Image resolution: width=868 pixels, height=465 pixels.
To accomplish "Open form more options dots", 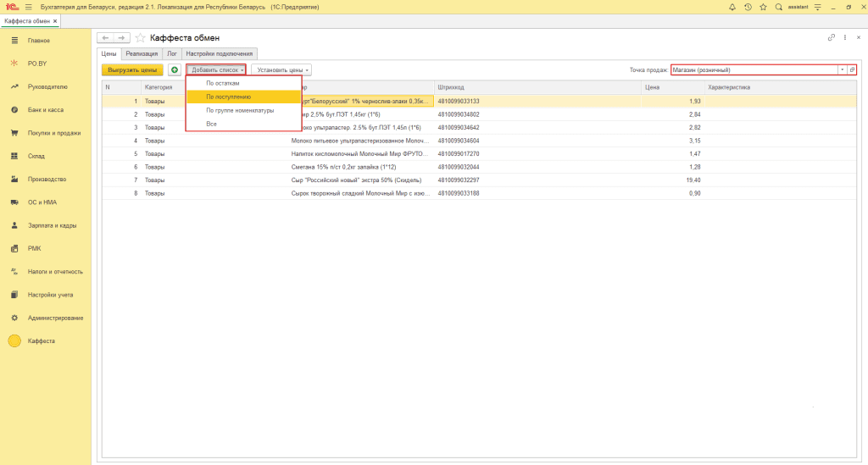I will pos(845,37).
